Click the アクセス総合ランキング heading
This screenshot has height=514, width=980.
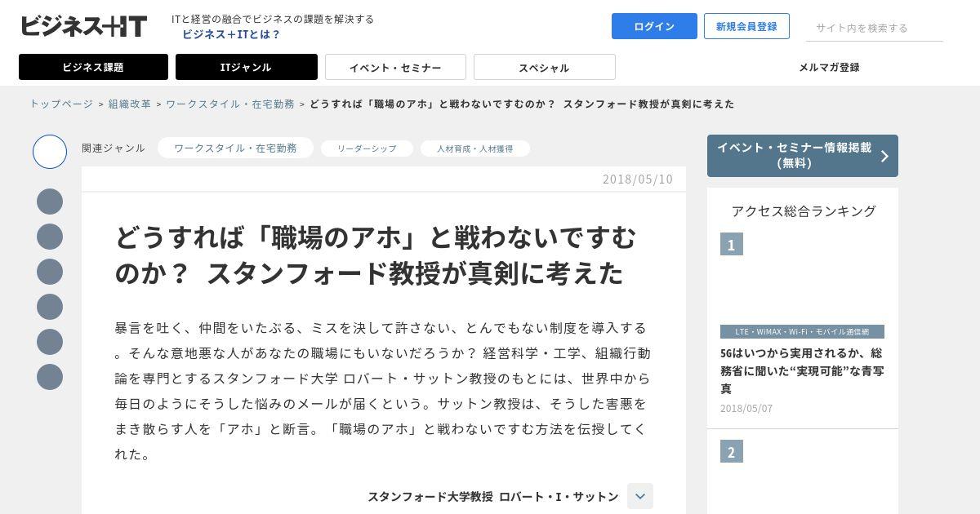[804, 210]
